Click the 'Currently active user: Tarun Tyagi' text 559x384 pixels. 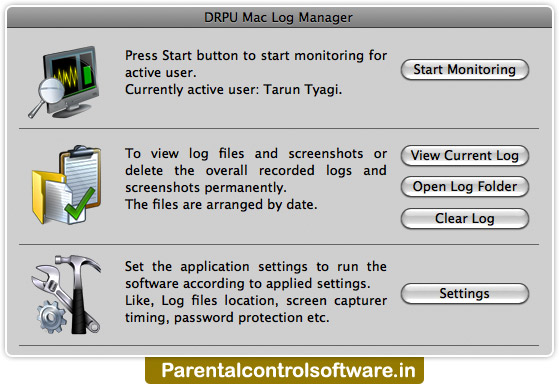234,89
